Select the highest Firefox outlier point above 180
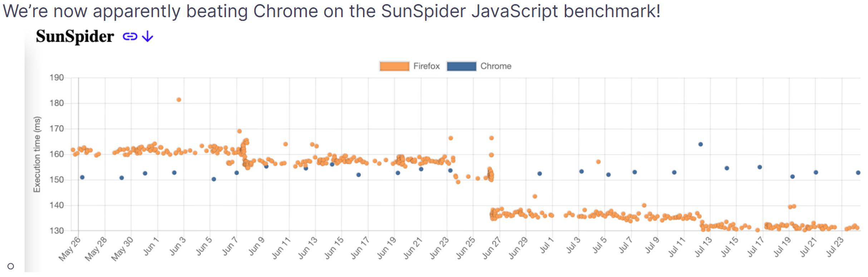The height and width of the screenshot is (277, 868). tap(179, 100)
